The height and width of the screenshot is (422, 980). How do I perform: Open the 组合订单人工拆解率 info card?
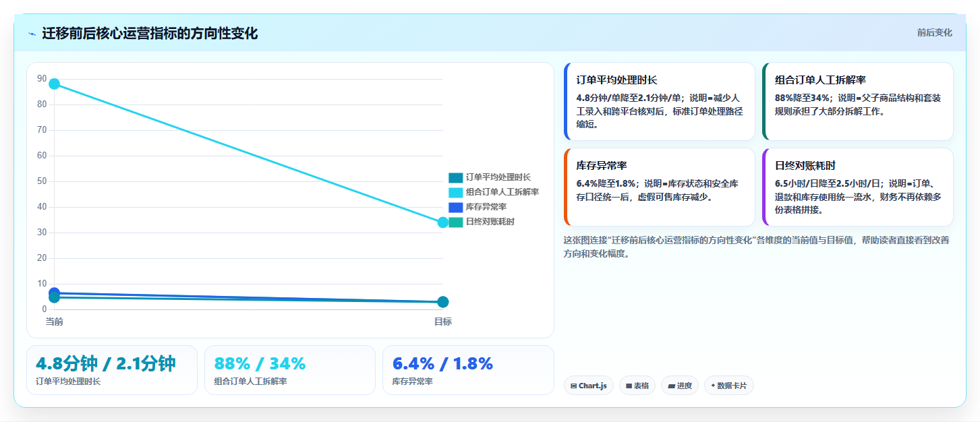[857, 101]
